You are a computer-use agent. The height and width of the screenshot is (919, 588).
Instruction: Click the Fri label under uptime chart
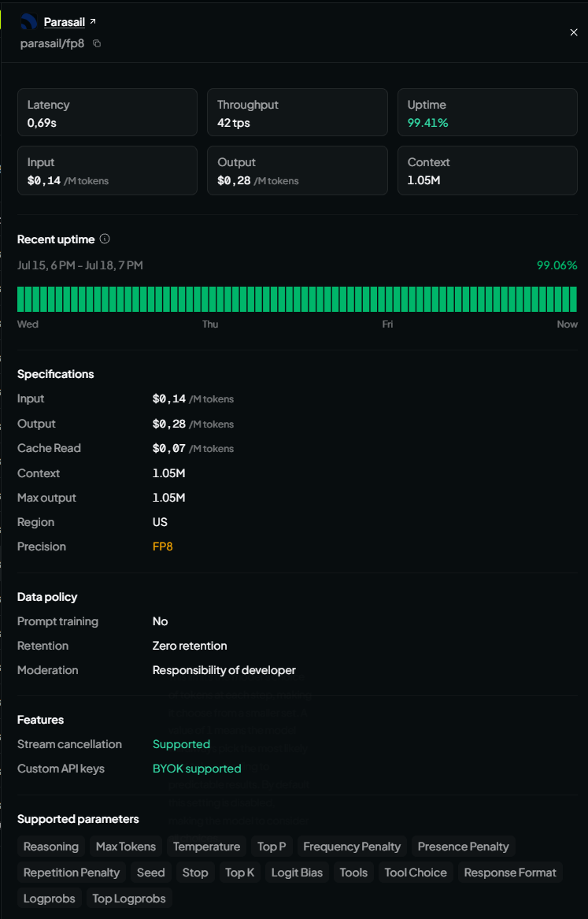point(388,324)
